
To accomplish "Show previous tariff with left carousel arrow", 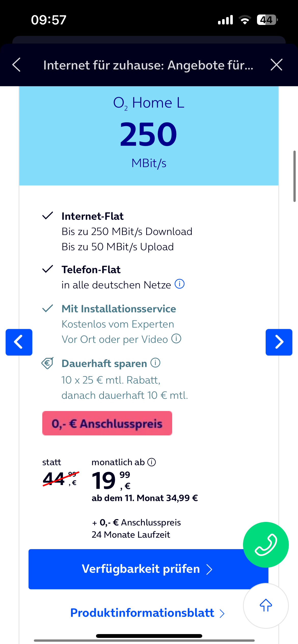I will tap(19, 342).
